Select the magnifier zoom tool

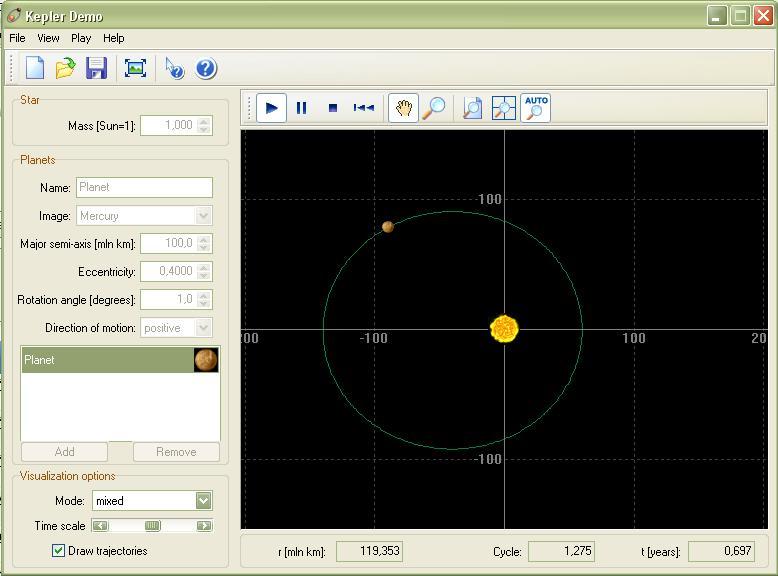click(x=433, y=108)
